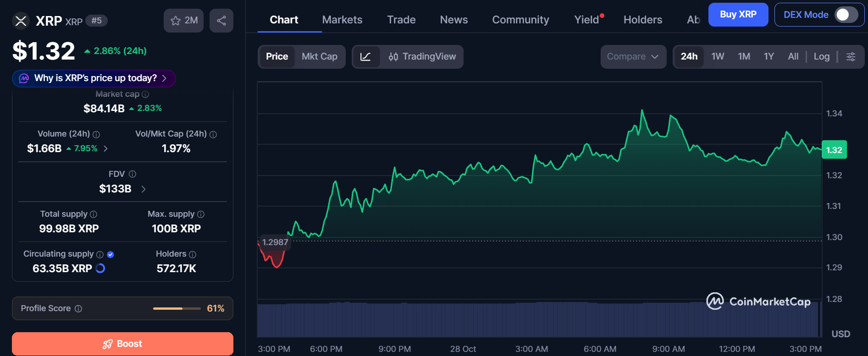This screenshot has height=356, width=868.
Task: Switch chart to Mkt Cap view
Action: (x=320, y=57)
